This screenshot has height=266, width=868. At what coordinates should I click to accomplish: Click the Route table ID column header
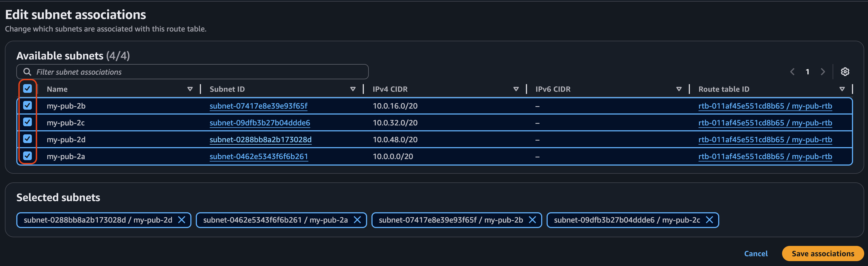point(724,89)
